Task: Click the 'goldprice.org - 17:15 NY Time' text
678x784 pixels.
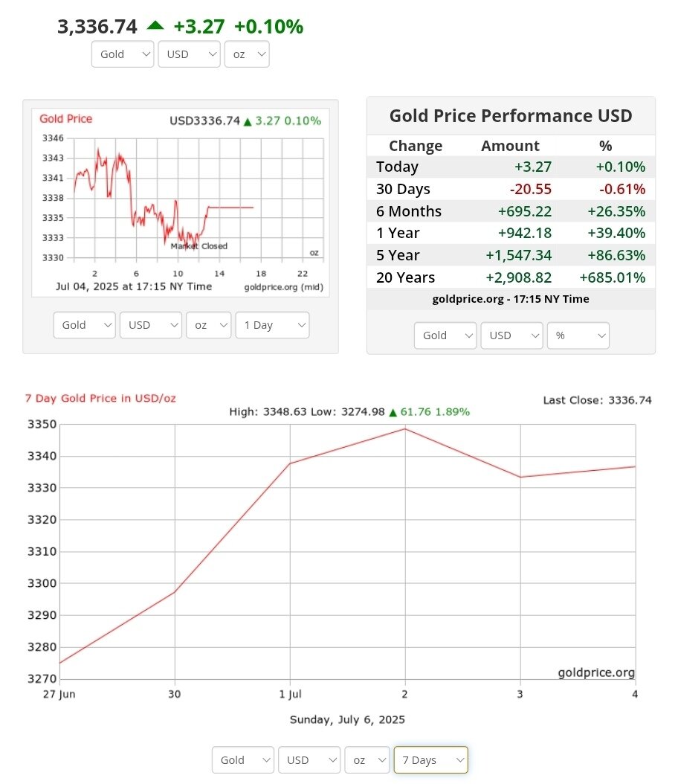Action: [511, 299]
